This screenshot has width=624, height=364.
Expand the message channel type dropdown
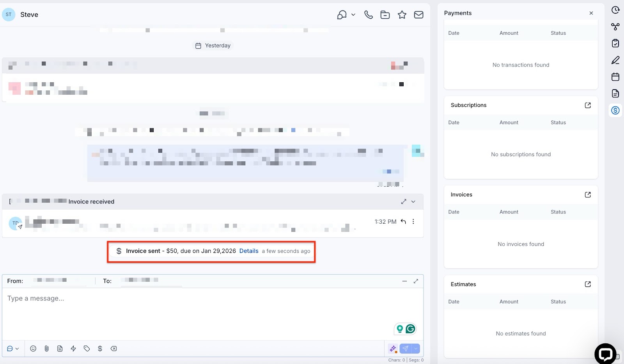click(13, 348)
